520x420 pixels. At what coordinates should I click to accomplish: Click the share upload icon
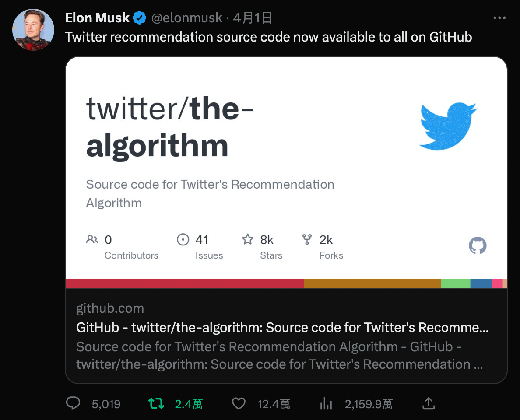coord(429,403)
